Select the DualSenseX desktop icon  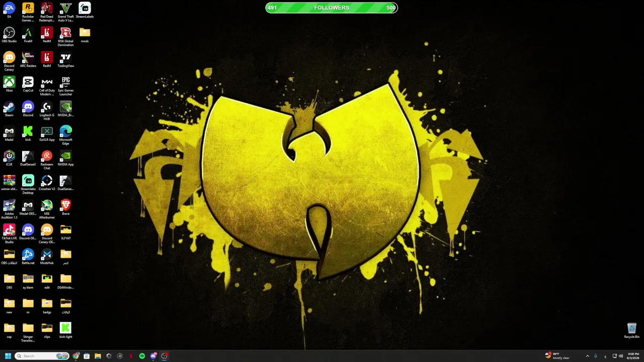pos(28,158)
